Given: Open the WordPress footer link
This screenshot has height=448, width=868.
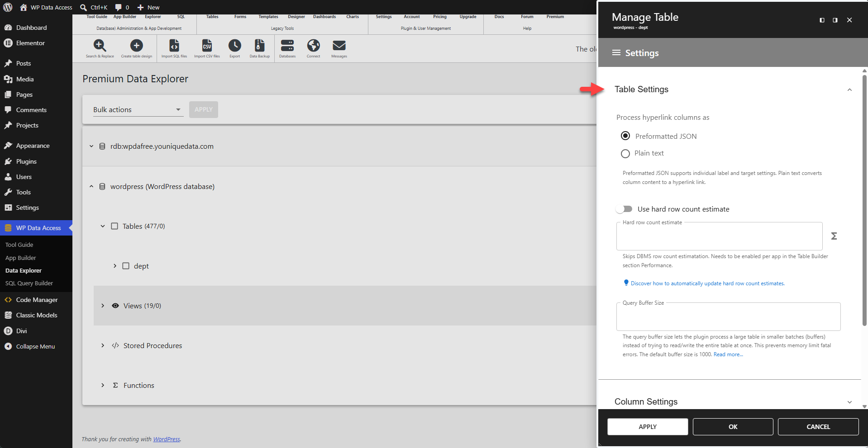Looking at the screenshot, I should click(167, 439).
